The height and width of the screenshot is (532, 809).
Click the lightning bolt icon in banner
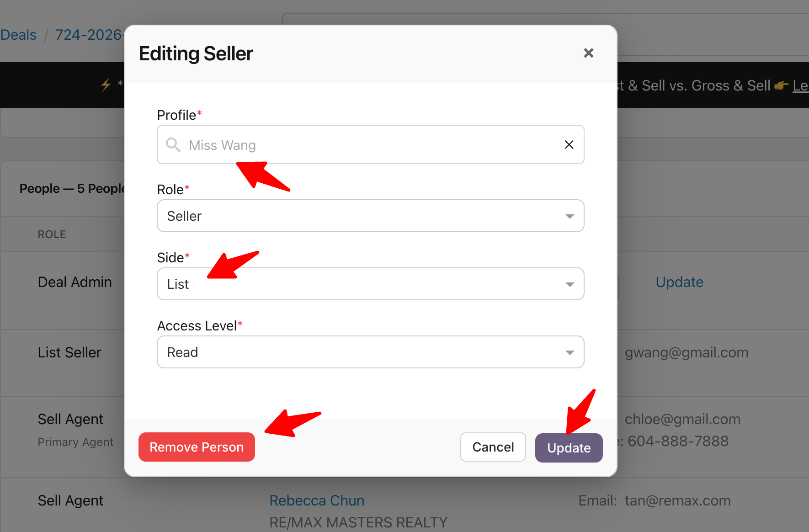coord(106,85)
